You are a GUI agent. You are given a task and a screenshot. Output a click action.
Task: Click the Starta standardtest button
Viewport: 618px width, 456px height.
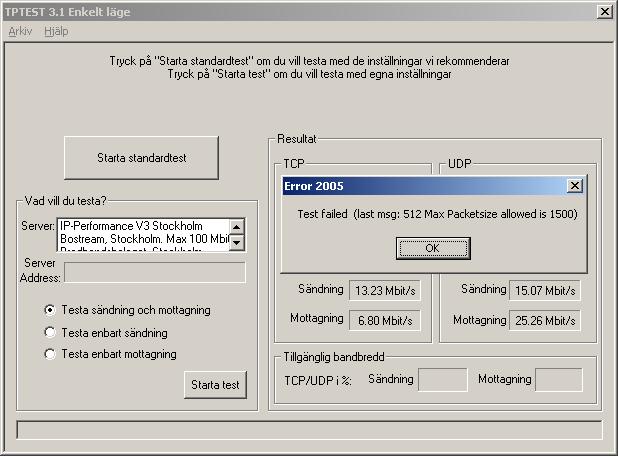pos(141,158)
